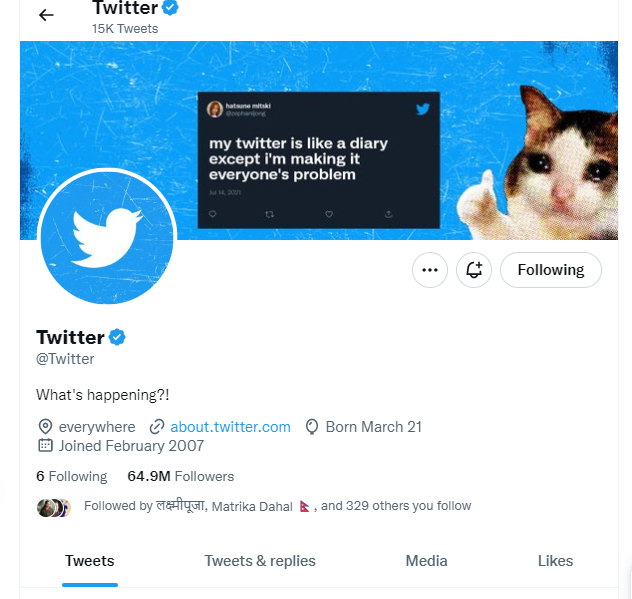This screenshot has width=632, height=599.
Task: Click the calendar icon beside Joined date
Action: [x=45, y=446]
